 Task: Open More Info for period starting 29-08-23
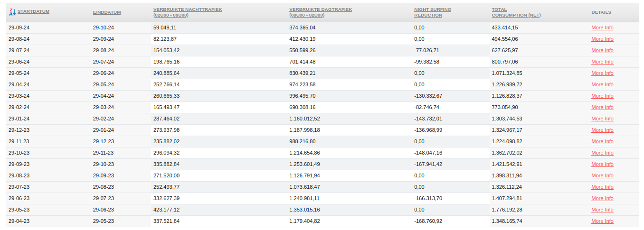click(x=602, y=175)
